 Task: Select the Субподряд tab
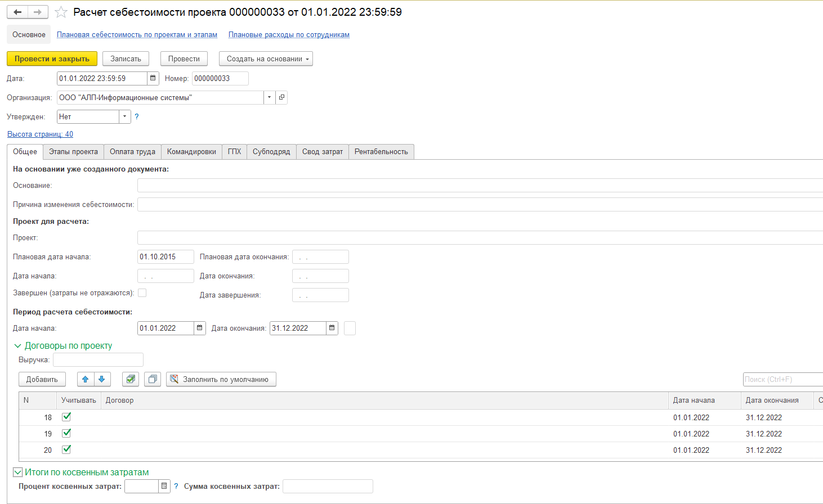pos(271,152)
